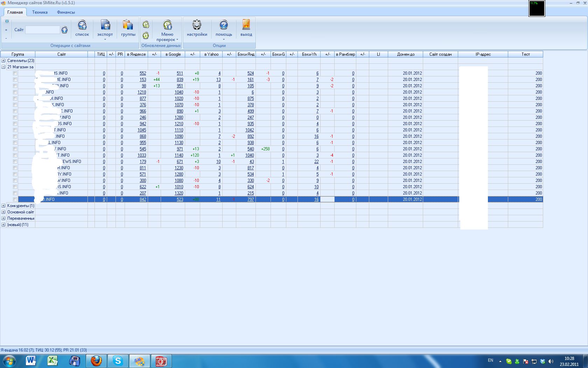Expand the 'Конкуренты (1)' group
The height and width of the screenshot is (368, 588).
click(3, 206)
